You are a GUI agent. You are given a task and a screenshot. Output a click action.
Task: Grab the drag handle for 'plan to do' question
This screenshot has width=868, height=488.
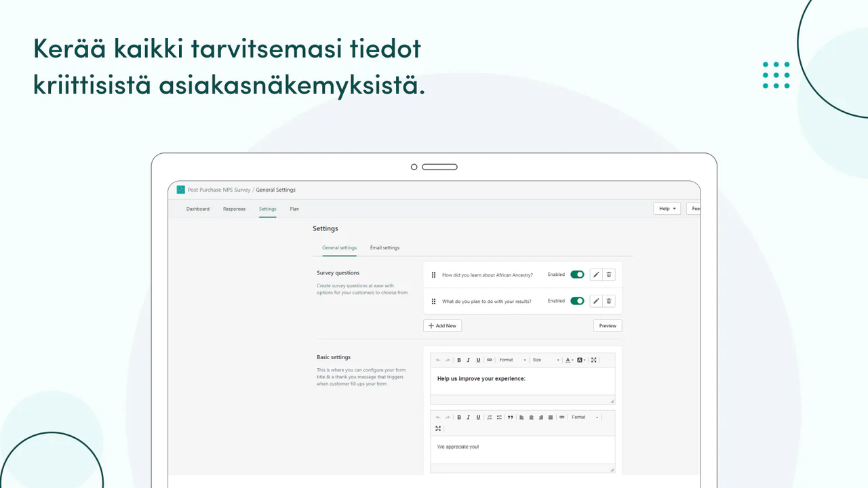click(433, 301)
